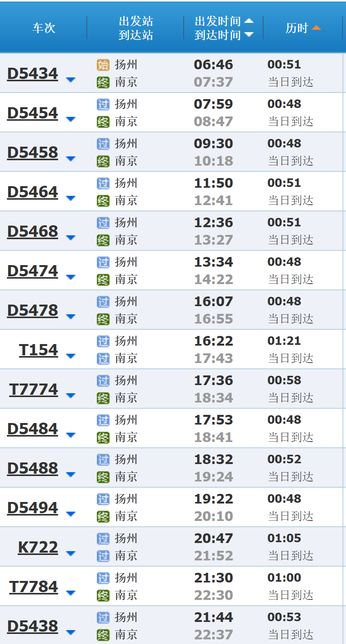Click the blue pass-through icon beside K722's 扬州
The width and height of the screenshot is (346, 644).
coord(103,538)
